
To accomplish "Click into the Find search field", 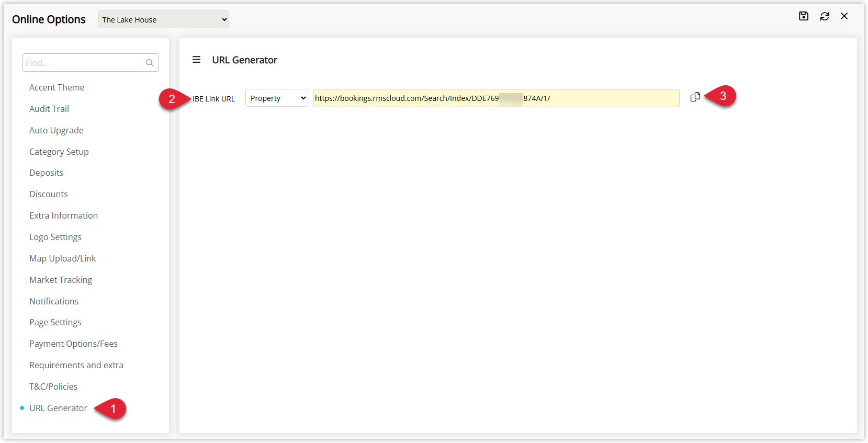I will click(x=91, y=63).
